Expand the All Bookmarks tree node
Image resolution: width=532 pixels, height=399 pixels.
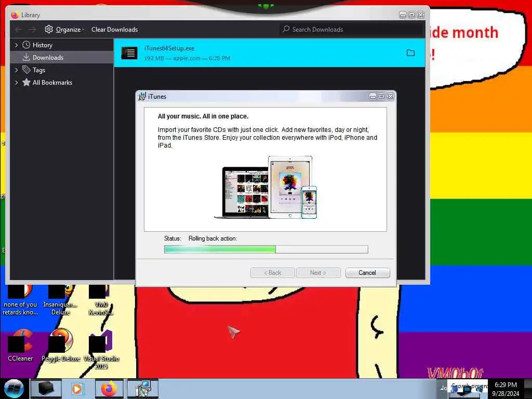pyautogui.click(x=16, y=83)
